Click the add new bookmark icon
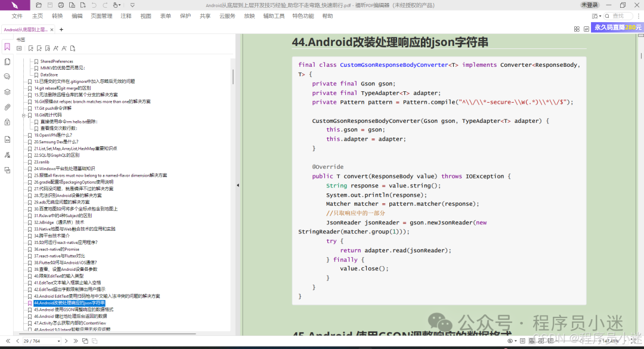The width and height of the screenshot is (644, 349). (x=39, y=48)
